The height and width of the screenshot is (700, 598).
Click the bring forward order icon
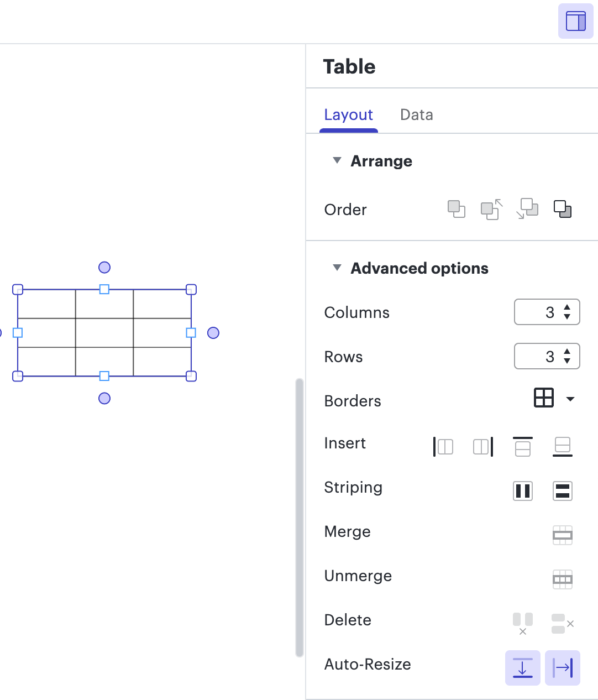pos(492,209)
